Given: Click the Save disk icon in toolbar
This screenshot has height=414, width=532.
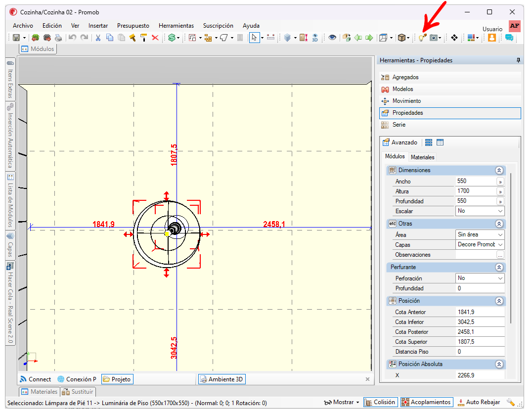Looking at the screenshot, I should 16,38.
